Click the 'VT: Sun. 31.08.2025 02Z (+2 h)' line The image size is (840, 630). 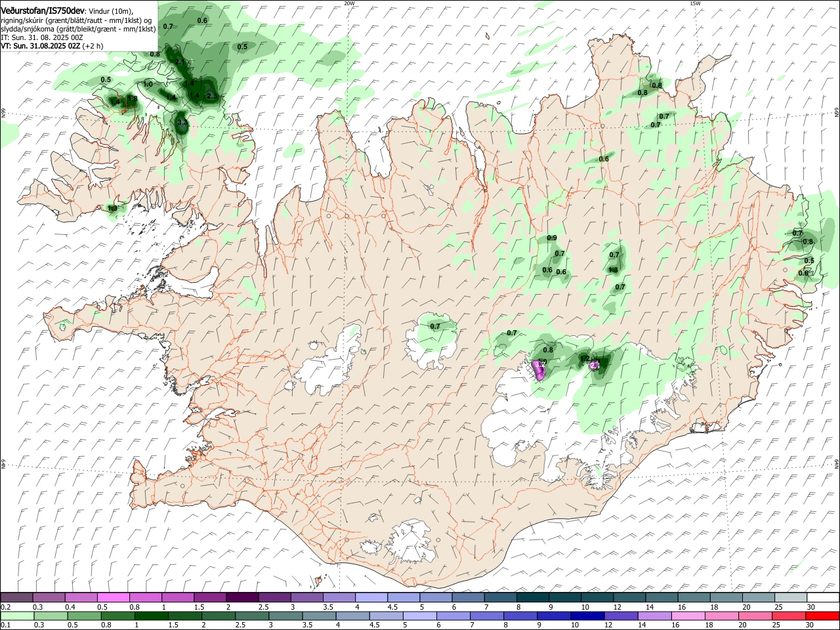[x=52, y=46]
